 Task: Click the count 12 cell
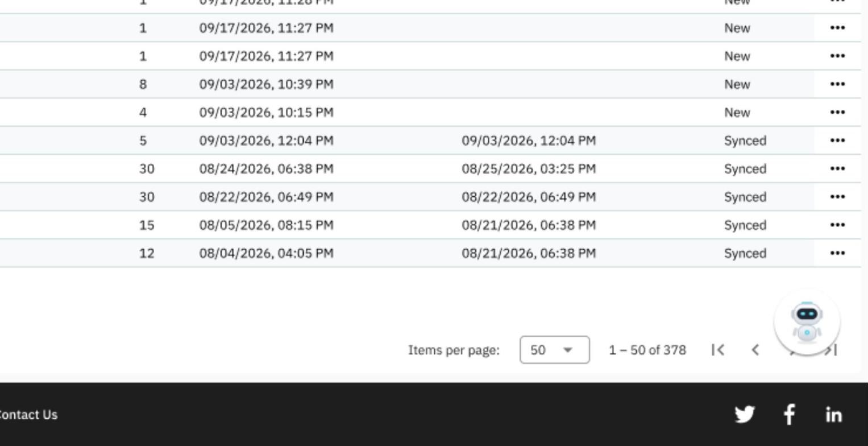pyautogui.click(x=147, y=253)
